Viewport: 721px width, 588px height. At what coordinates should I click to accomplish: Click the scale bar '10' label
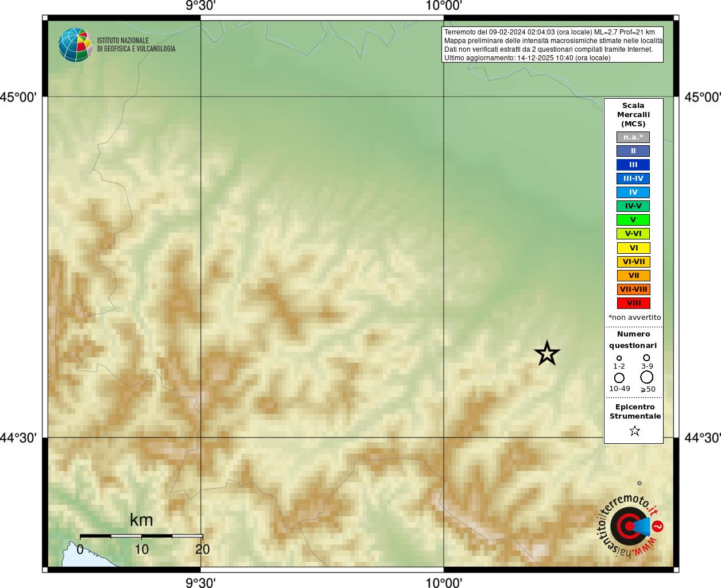(141, 550)
